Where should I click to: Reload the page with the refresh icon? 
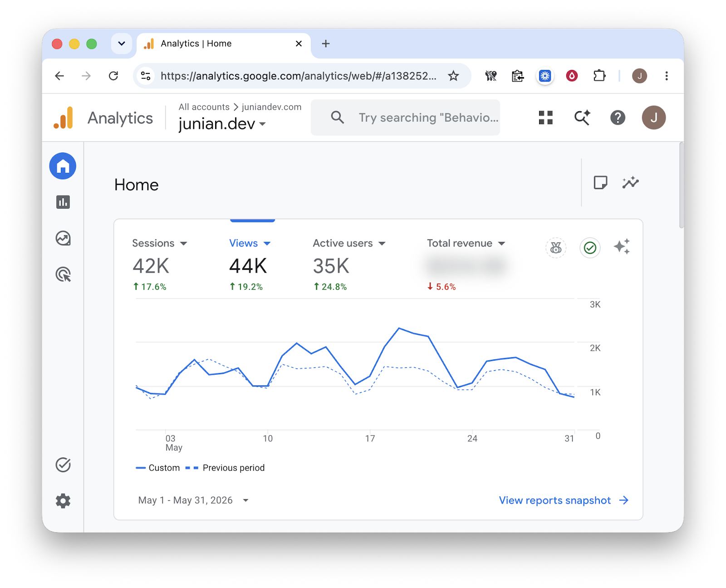pos(113,76)
